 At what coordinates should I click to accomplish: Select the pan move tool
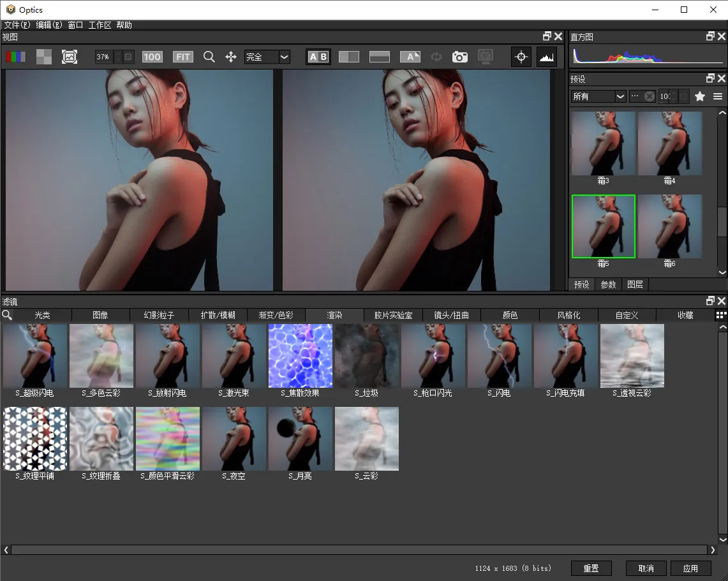tap(231, 57)
